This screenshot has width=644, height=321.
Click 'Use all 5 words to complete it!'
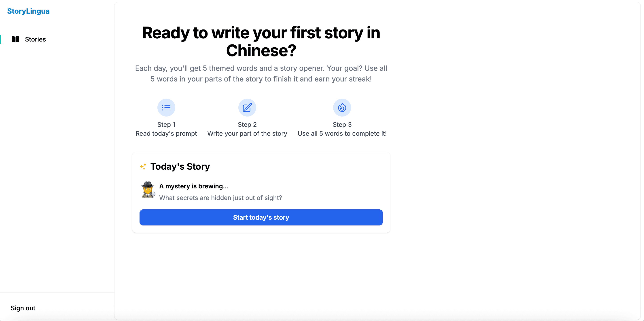click(x=342, y=133)
